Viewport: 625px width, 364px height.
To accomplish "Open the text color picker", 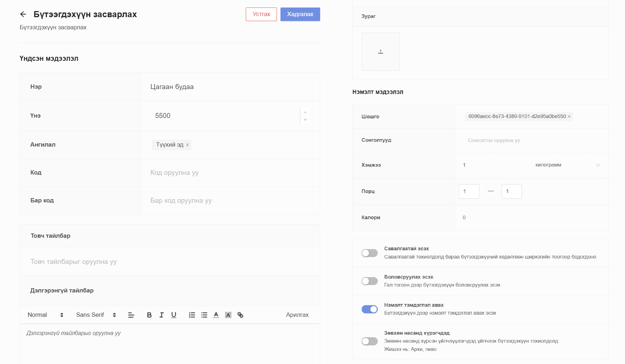I will [x=216, y=315].
